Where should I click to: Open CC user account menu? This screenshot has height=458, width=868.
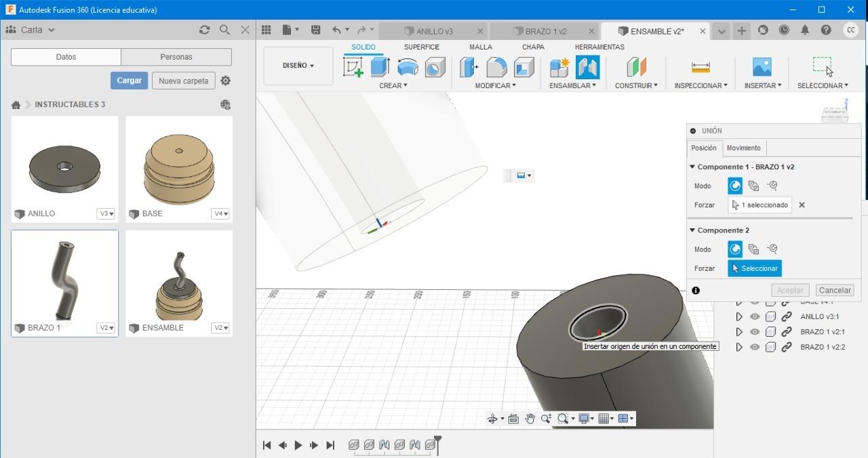click(x=850, y=30)
